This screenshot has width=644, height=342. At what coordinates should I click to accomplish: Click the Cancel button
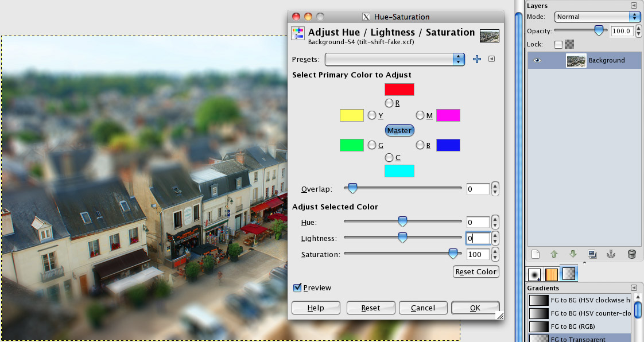(423, 308)
